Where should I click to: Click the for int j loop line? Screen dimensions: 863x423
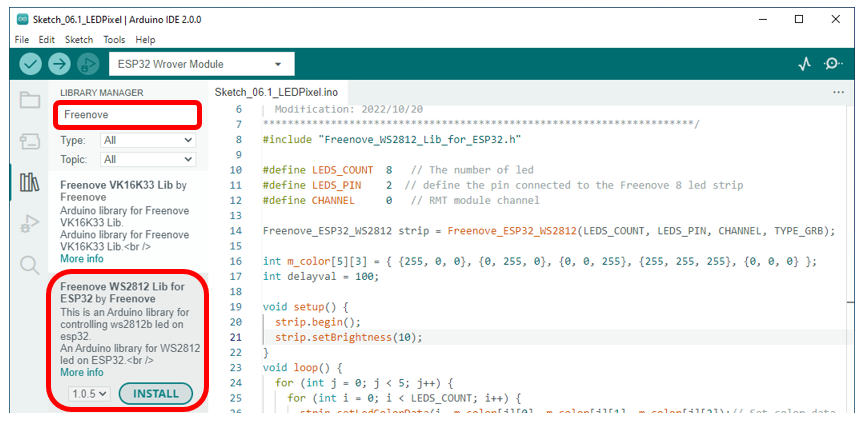[364, 382]
